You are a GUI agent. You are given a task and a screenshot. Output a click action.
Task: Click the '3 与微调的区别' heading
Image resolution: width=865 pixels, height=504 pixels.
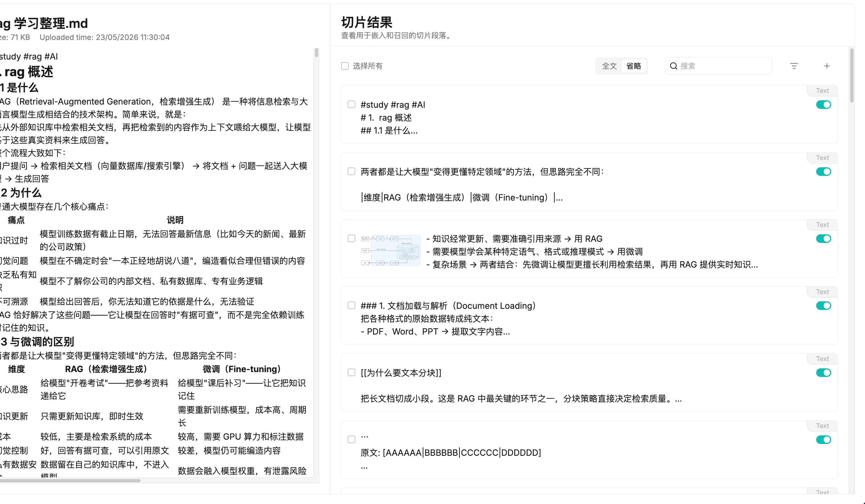(x=37, y=342)
